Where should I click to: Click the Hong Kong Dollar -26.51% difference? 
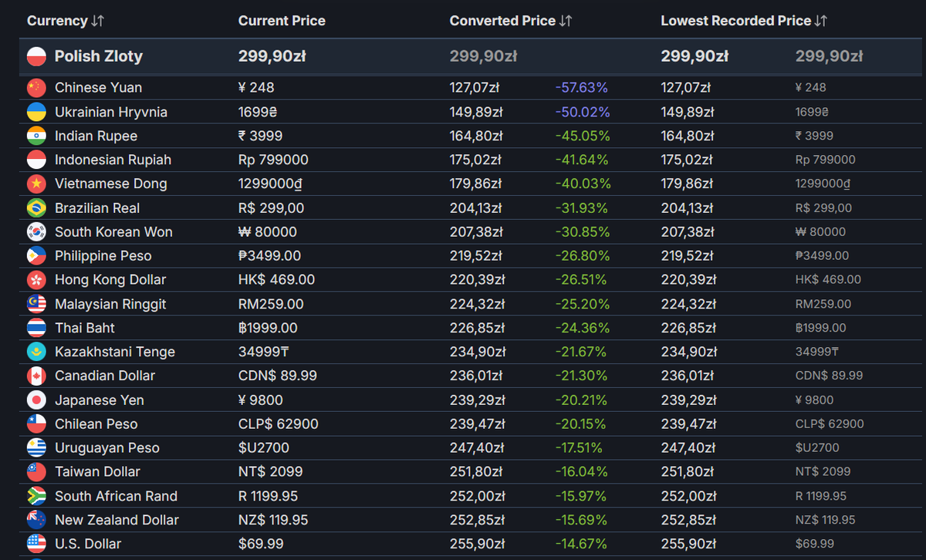click(581, 280)
